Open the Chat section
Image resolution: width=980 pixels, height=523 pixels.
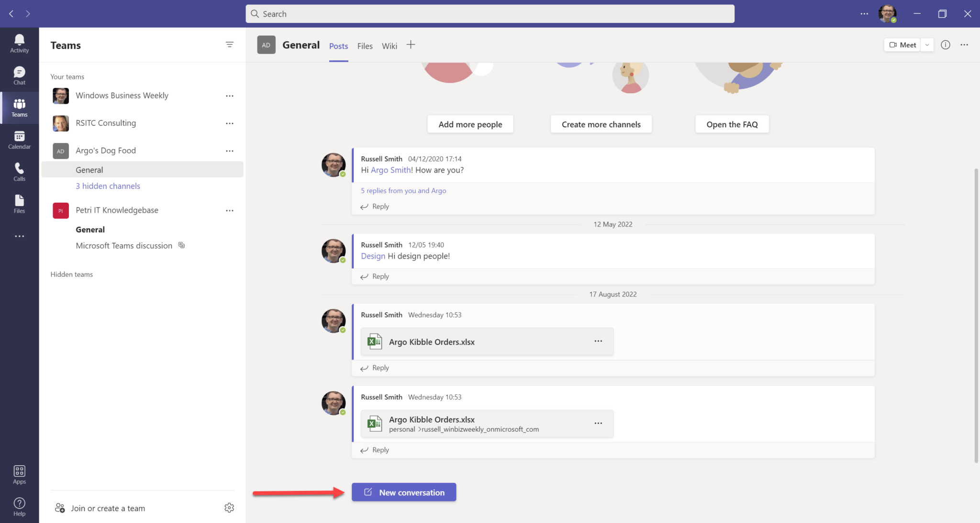(x=19, y=75)
